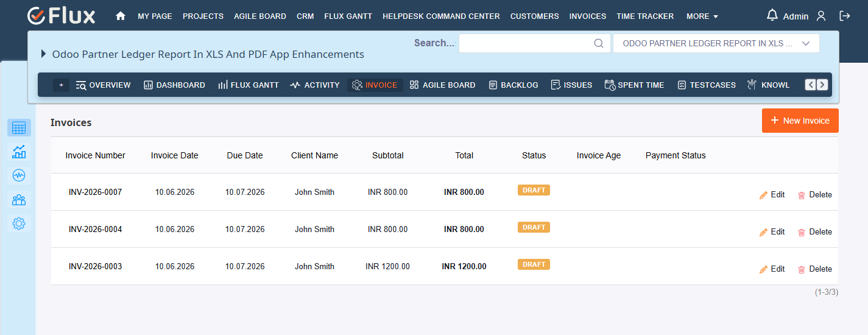
Task: Click trash icon for INV-2026-0007
Action: coord(802,196)
